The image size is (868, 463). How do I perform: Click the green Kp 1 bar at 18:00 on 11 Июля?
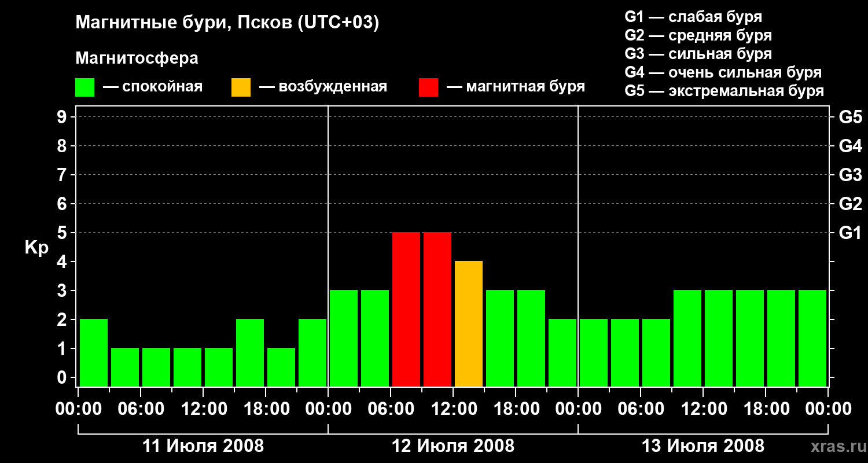tap(281, 368)
